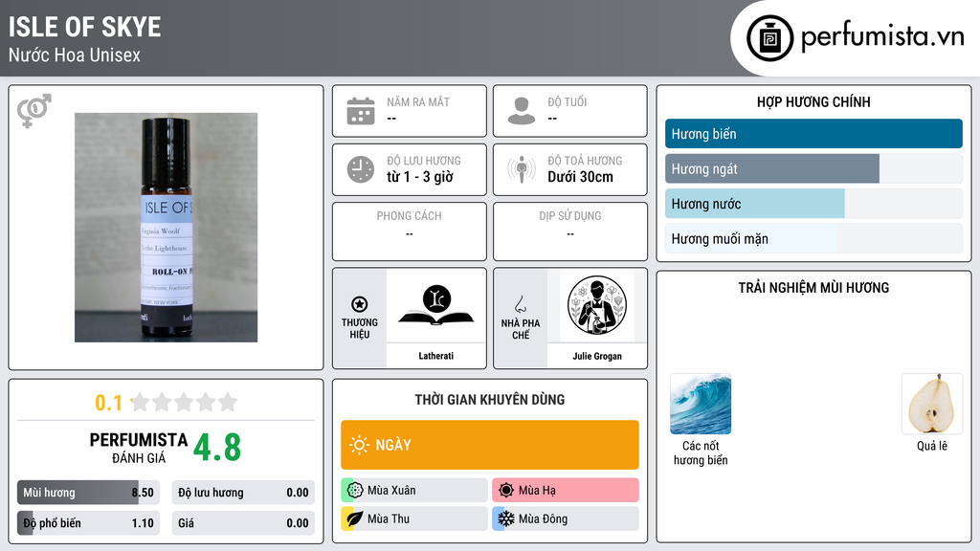Open the Latherati brand logo
The height and width of the screenshot is (551, 980).
coord(436,305)
